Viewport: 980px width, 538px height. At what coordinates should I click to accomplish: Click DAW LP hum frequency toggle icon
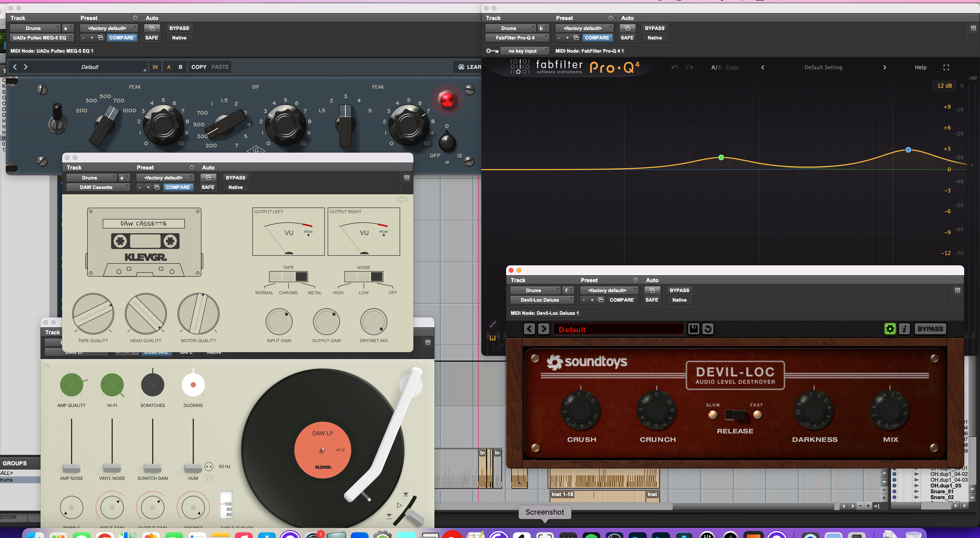209,466
